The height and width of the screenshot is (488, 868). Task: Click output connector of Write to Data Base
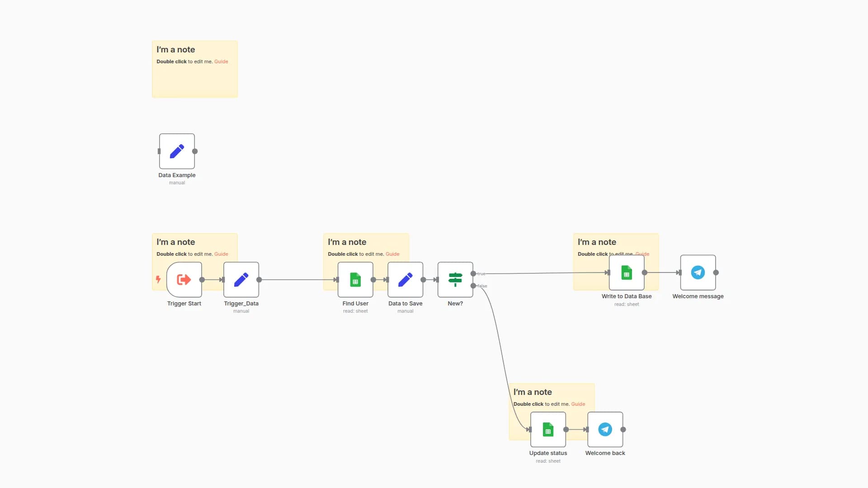click(645, 272)
